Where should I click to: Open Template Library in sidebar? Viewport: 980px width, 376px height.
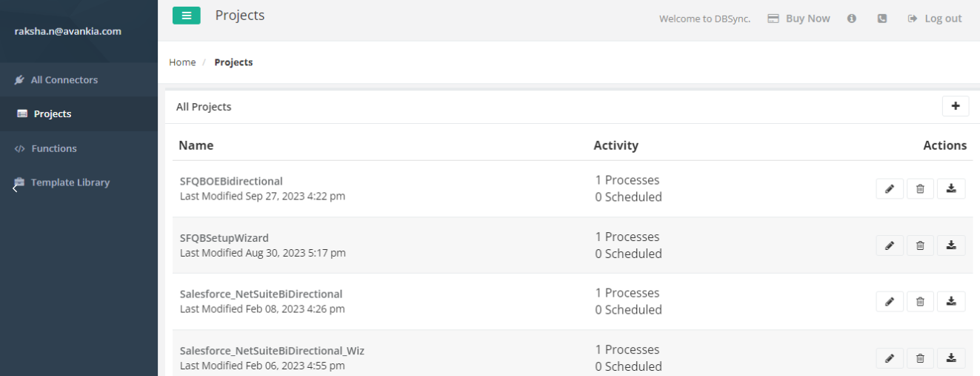point(70,182)
